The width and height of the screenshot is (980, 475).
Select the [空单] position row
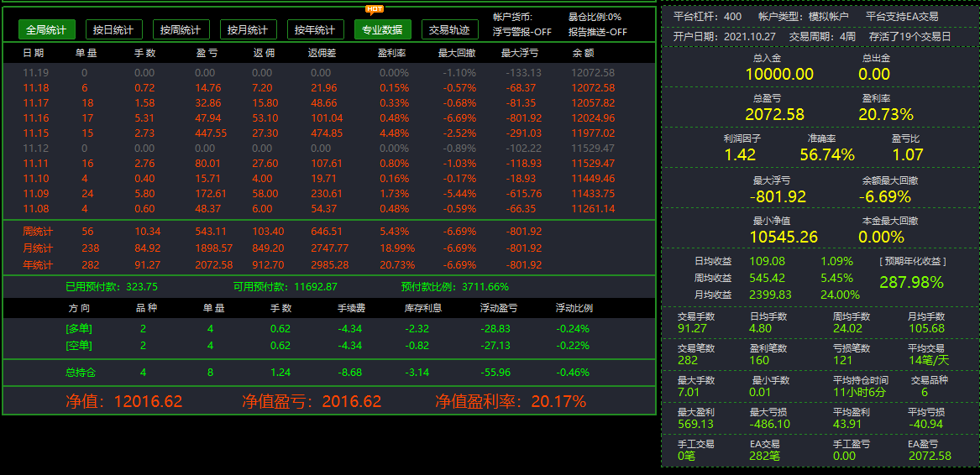pos(328,346)
